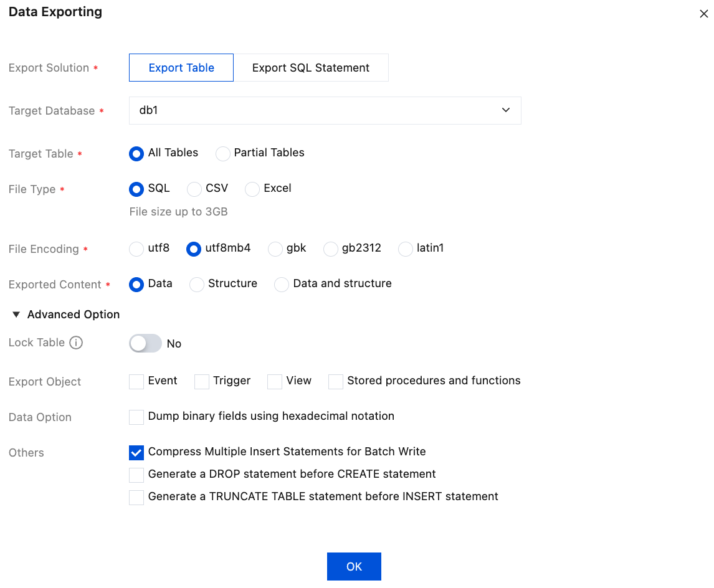The width and height of the screenshot is (714, 588).
Task: Click the 'File size up to 3GB' hint
Action: (x=178, y=212)
